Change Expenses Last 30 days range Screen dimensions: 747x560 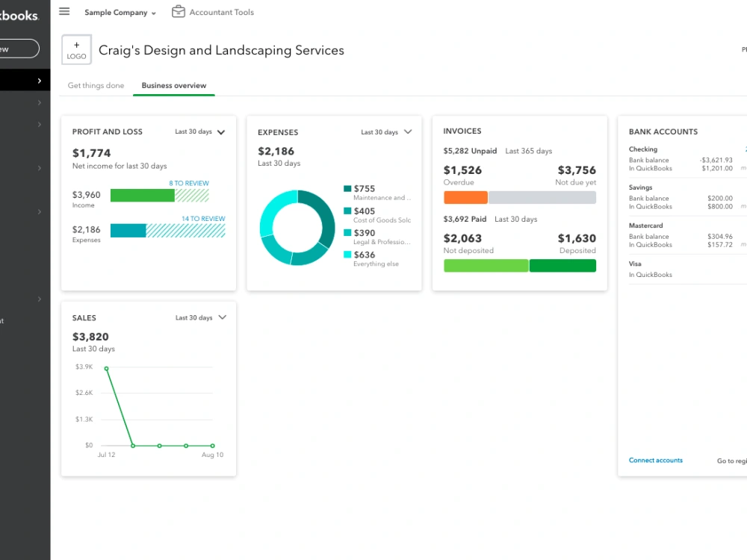[x=386, y=132]
